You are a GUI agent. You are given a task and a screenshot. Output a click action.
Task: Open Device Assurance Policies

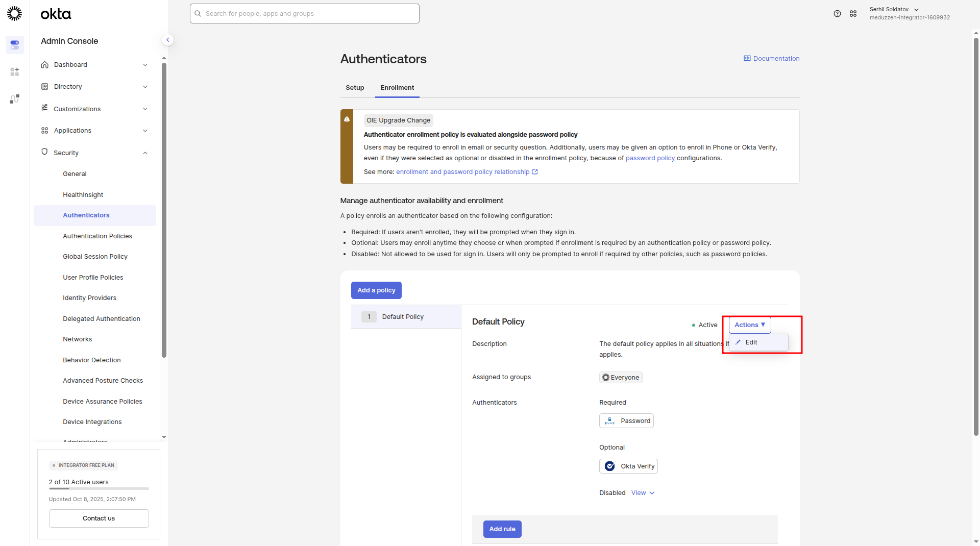pos(103,402)
